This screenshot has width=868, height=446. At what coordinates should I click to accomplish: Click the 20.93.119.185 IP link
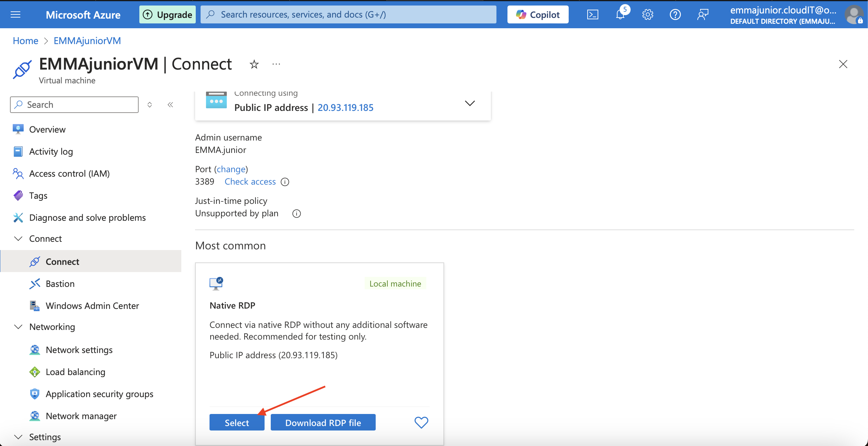point(345,107)
